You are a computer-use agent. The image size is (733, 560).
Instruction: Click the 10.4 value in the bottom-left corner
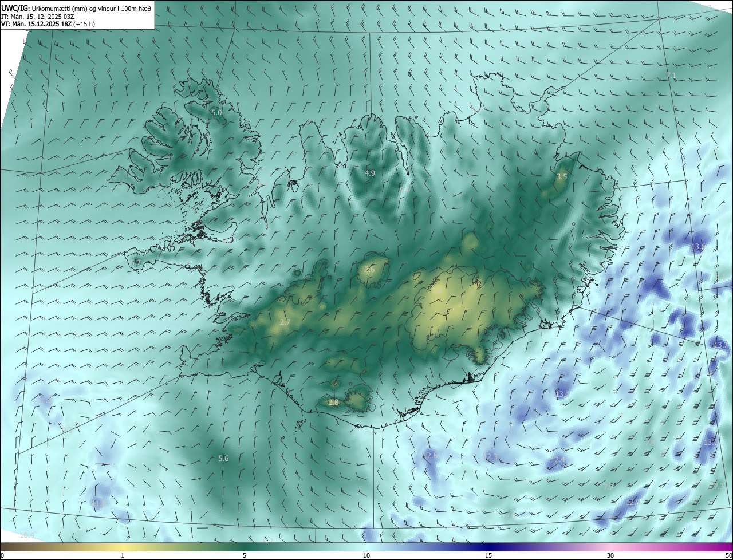coord(27,535)
